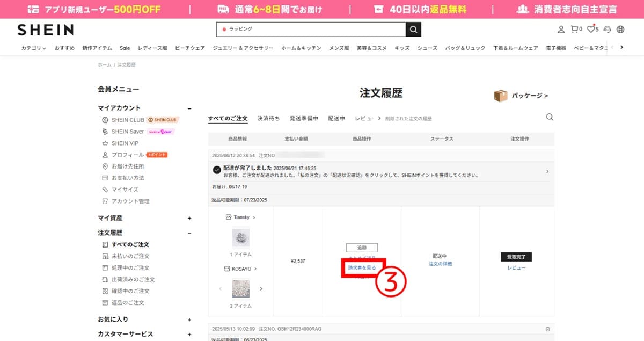This screenshot has height=341, width=644.
Task: Expand the カスタマーサービス section
Action: pyautogui.click(x=189, y=334)
